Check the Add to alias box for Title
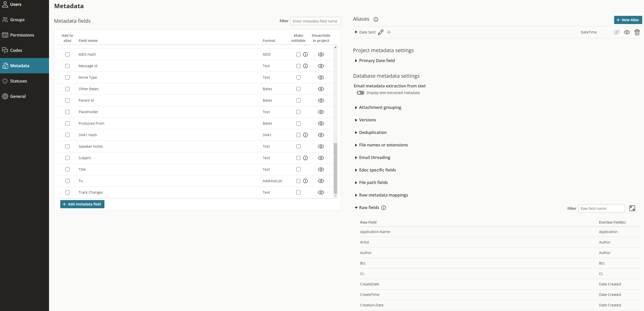This screenshot has width=644, height=311. [67, 169]
